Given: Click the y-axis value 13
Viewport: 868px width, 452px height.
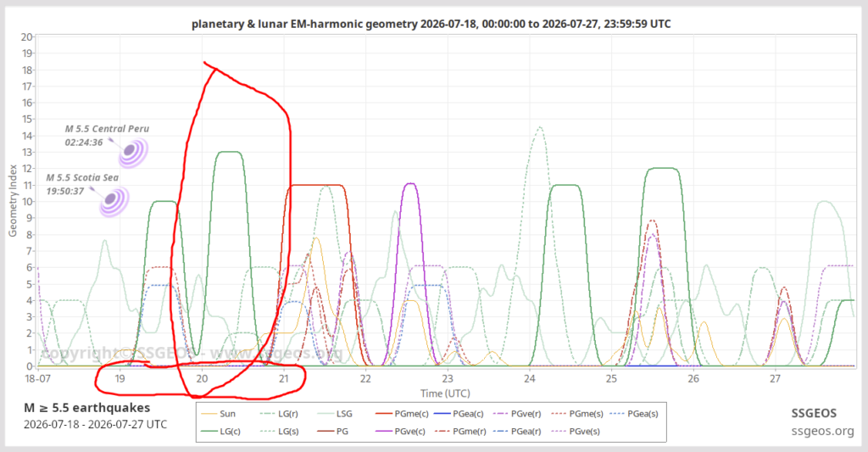Looking at the screenshot, I should click(26, 153).
